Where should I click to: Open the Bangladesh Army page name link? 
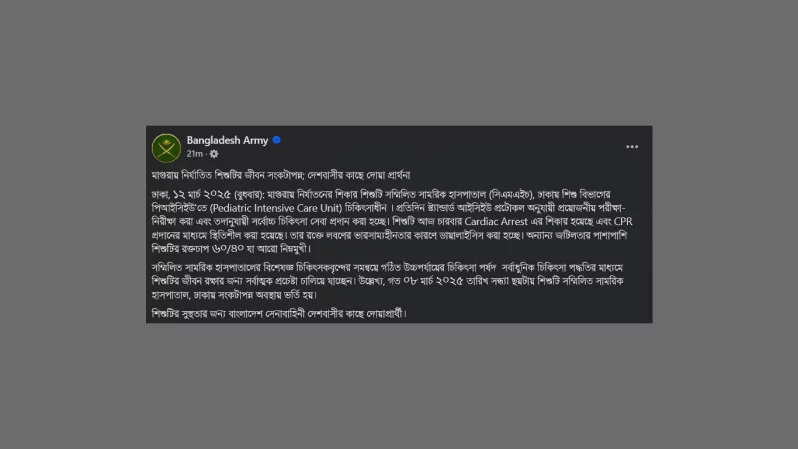point(227,140)
